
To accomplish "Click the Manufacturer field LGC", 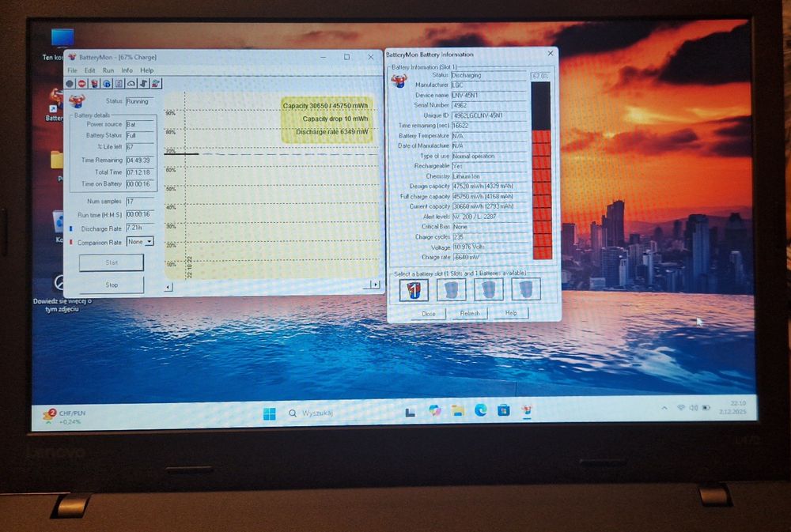I will point(489,85).
